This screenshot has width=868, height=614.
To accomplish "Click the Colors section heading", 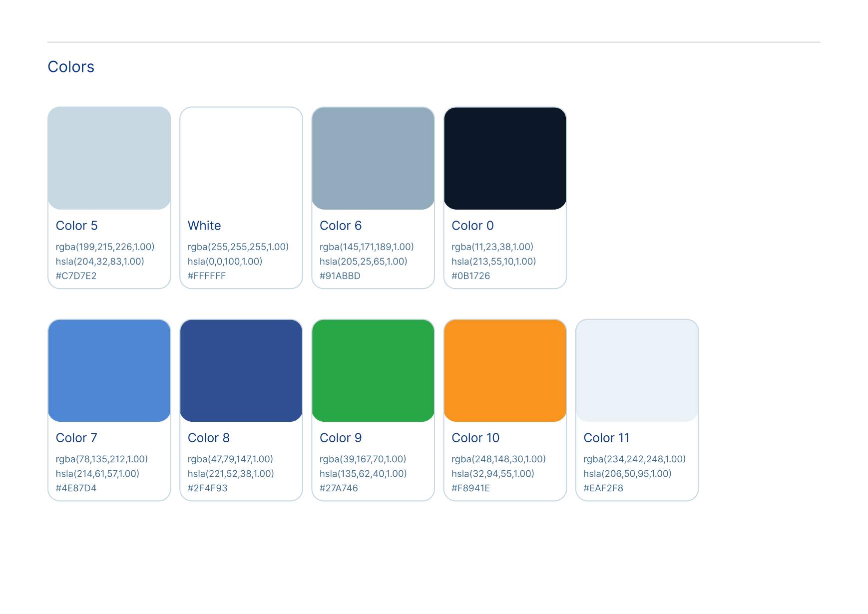I will coord(71,67).
